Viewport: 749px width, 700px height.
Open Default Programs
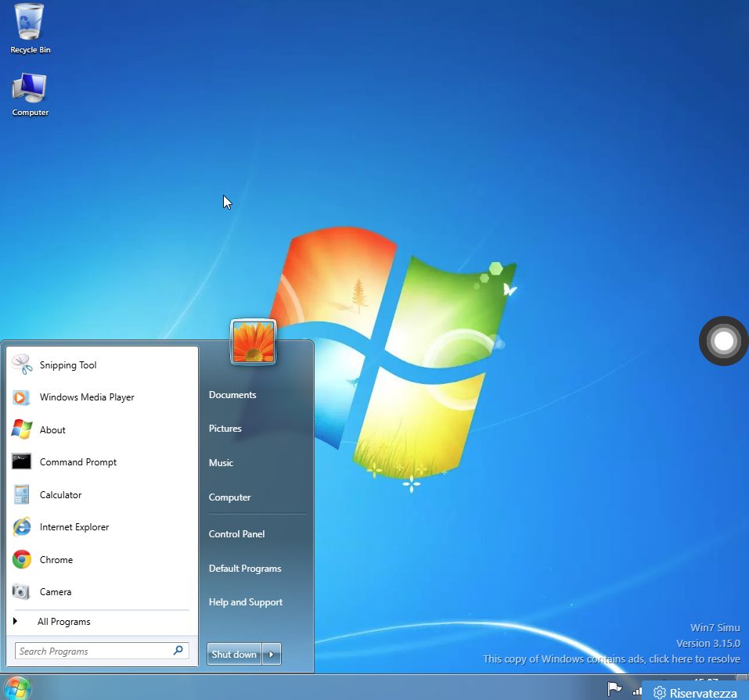(244, 569)
